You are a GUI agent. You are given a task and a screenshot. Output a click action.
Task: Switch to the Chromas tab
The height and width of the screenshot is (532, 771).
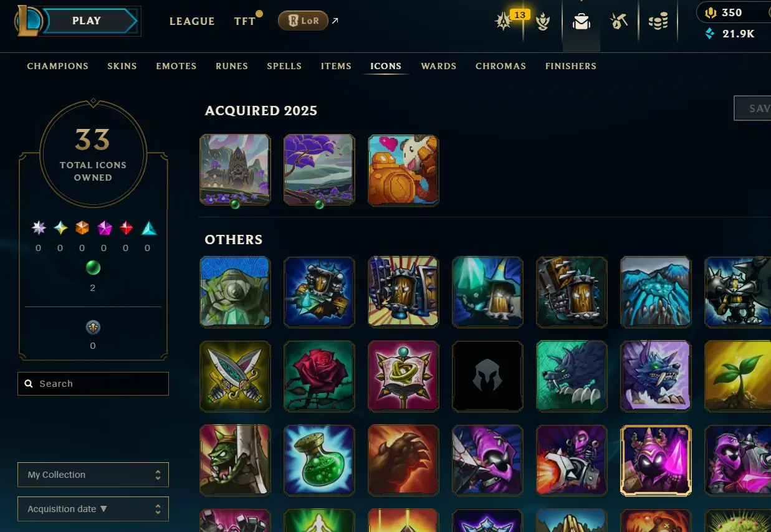[500, 66]
